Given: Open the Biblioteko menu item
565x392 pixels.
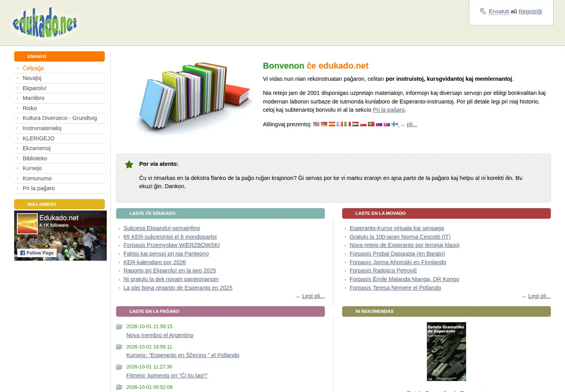Looking at the screenshot, I should point(35,158).
